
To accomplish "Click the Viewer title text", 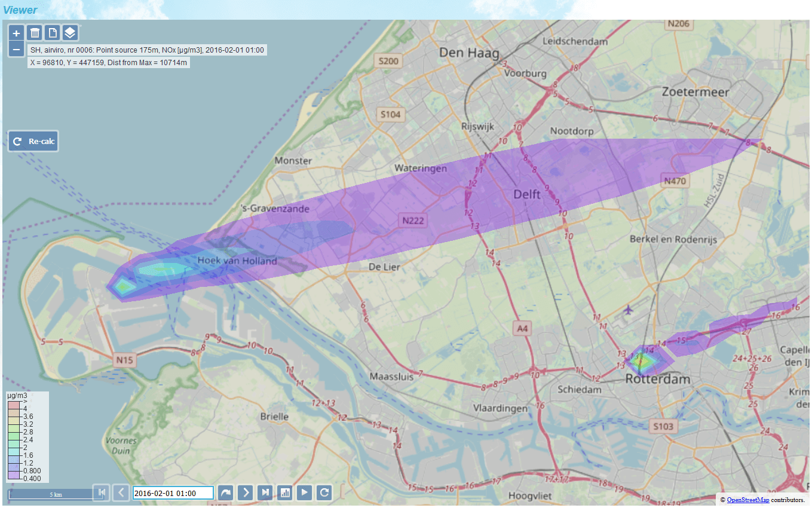I will click(x=20, y=10).
